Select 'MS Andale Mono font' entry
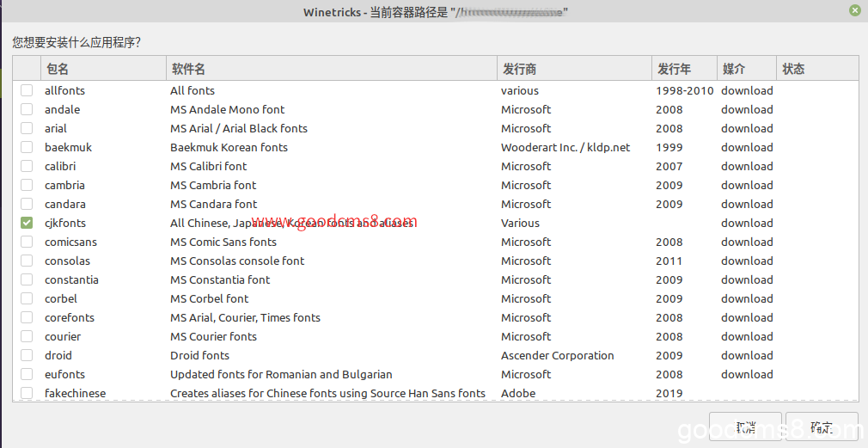Screen dimensions: 868x448 228,109
